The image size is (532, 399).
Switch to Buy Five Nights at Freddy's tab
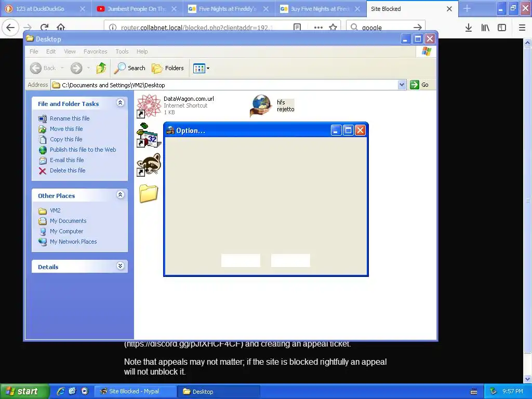click(320, 9)
